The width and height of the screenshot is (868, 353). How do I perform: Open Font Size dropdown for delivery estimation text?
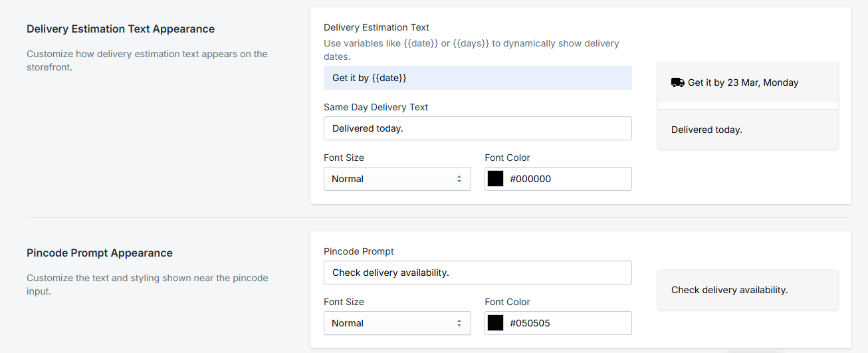(397, 179)
